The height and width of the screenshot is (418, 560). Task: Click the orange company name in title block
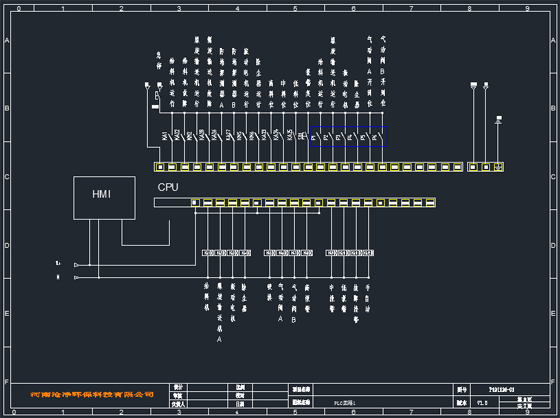click(x=92, y=395)
